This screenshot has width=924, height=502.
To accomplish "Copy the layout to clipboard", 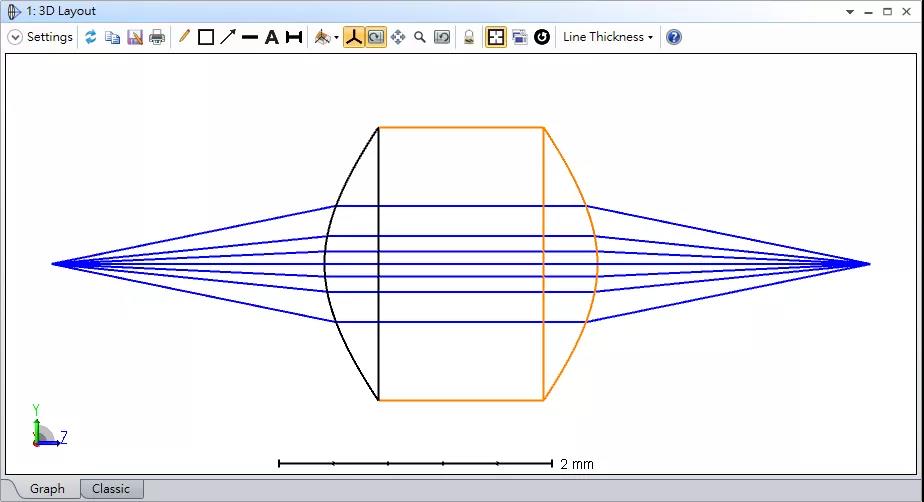I will click(112, 37).
